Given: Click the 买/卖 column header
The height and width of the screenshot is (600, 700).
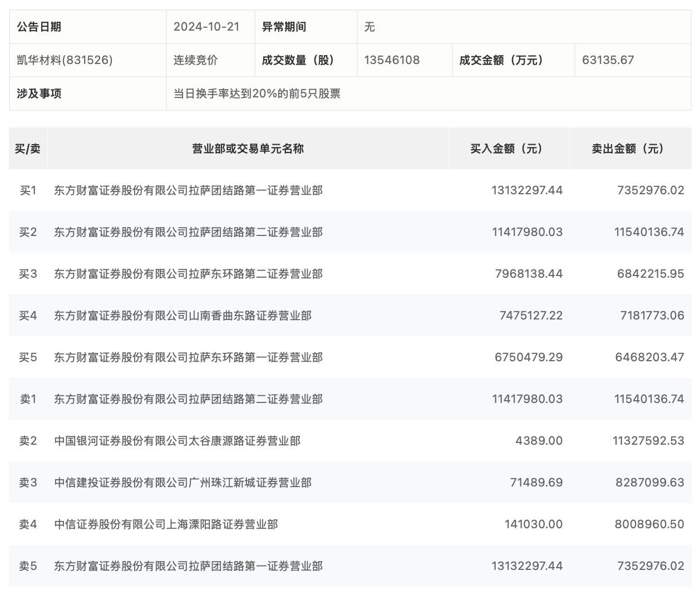Looking at the screenshot, I should tap(28, 149).
